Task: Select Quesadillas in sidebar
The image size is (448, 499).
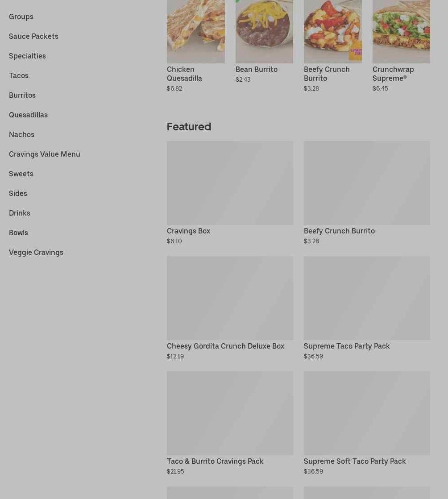Action: [28, 115]
